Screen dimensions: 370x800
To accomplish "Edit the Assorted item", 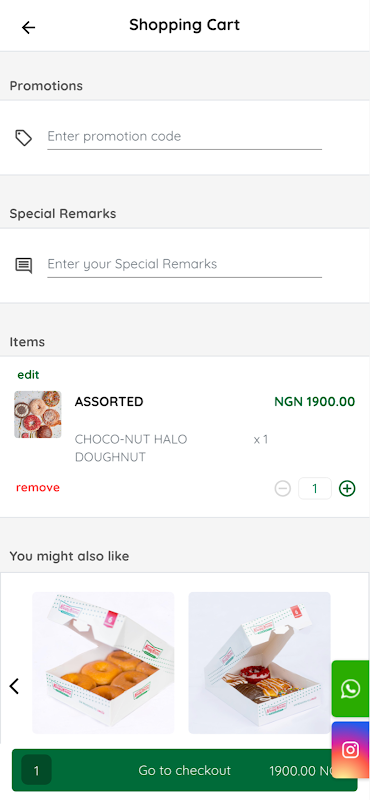I will coord(28,375).
